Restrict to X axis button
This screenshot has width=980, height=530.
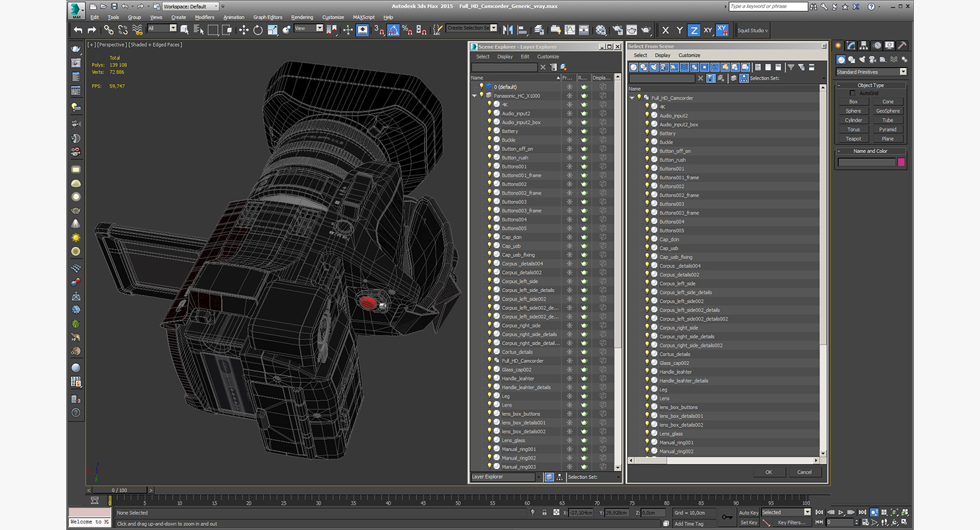click(x=665, y=30)
